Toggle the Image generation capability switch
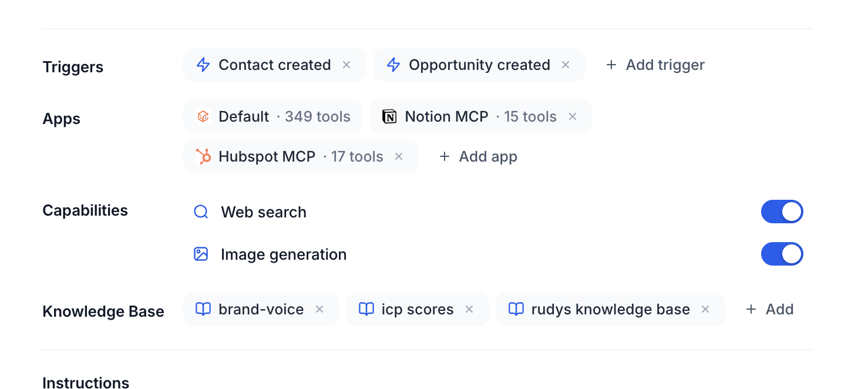 (782, 254)
